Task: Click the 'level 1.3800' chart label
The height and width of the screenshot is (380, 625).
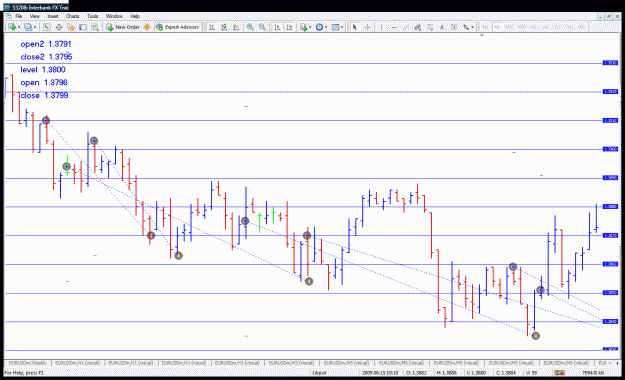Action: (x=43, y=70)
